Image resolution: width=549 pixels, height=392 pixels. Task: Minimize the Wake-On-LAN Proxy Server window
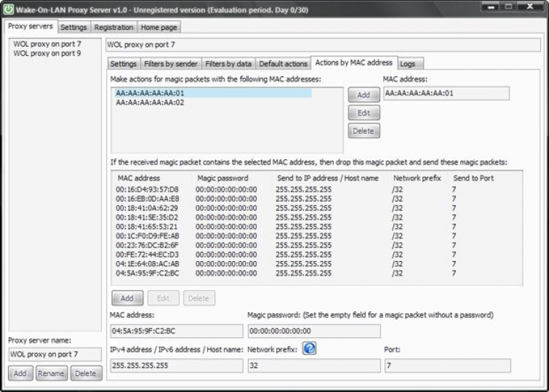pos(491,7)
